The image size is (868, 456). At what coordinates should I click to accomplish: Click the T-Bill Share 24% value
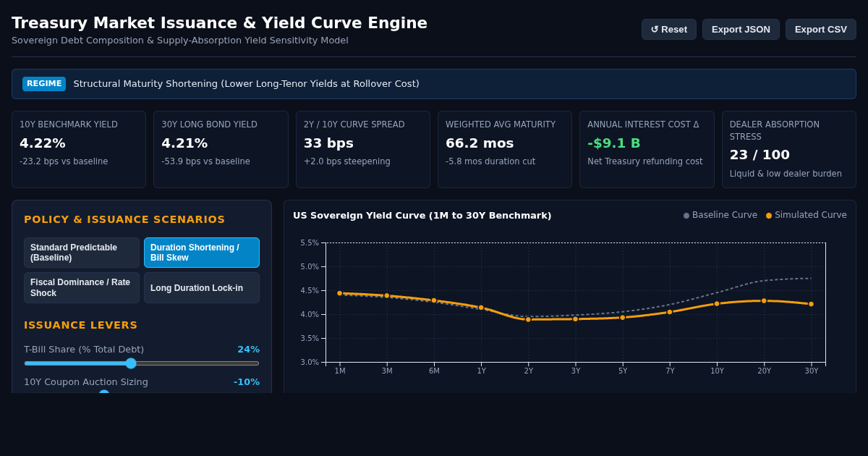tap(249, 350)
